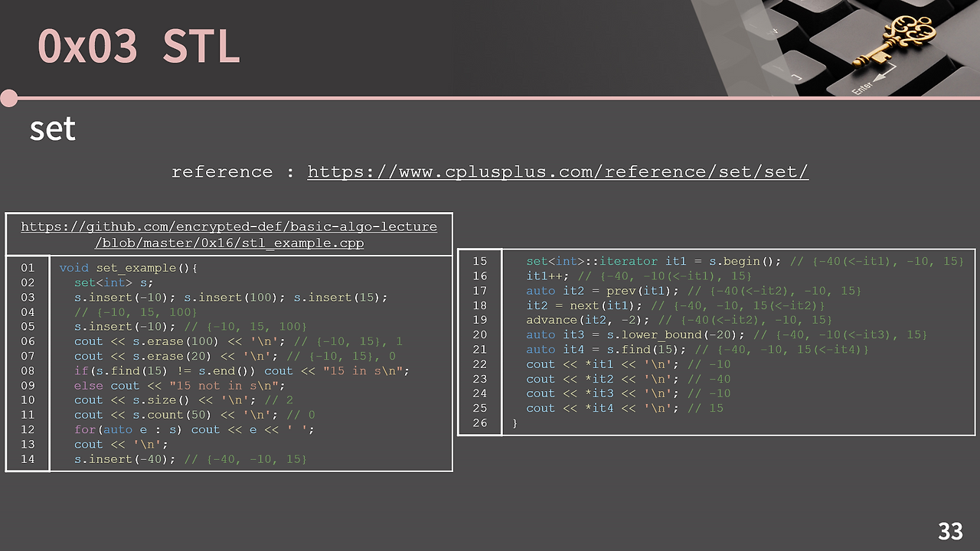This screenshot has height=551, width=980.
Task: Click the s.insert(-40) code line
Action: coord(191,459)
